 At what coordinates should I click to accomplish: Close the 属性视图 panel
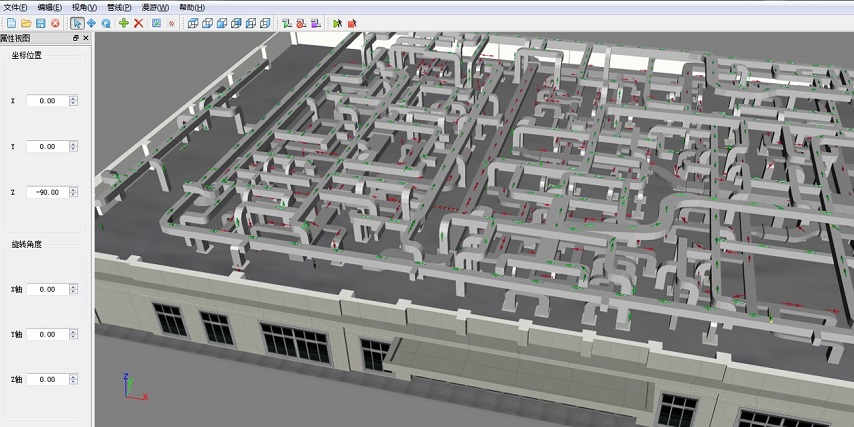point(86,38)
